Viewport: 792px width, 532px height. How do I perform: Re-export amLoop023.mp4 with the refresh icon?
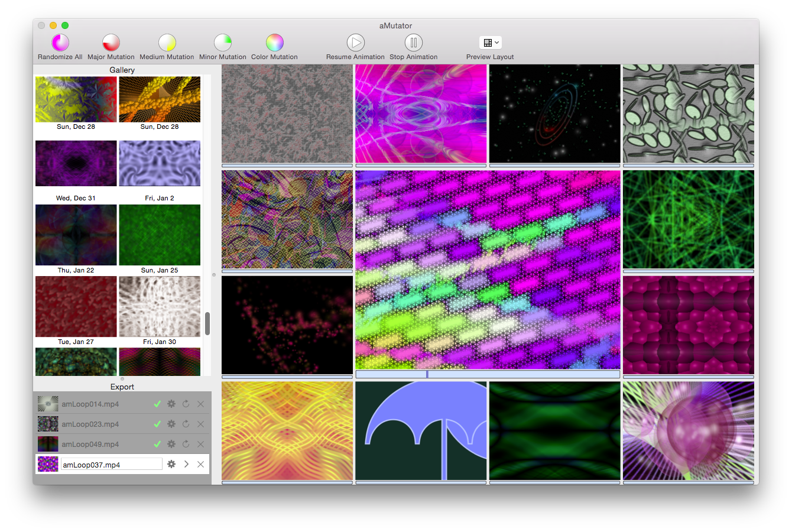click(186, 424)
